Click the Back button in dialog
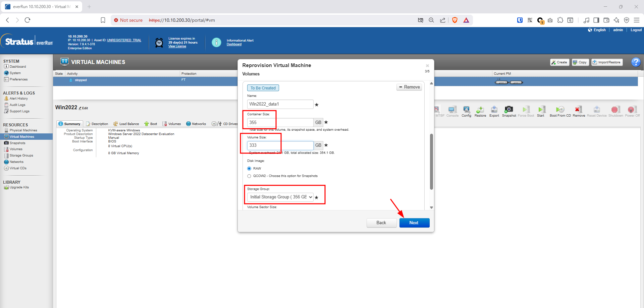 click(x=381, y=223)
